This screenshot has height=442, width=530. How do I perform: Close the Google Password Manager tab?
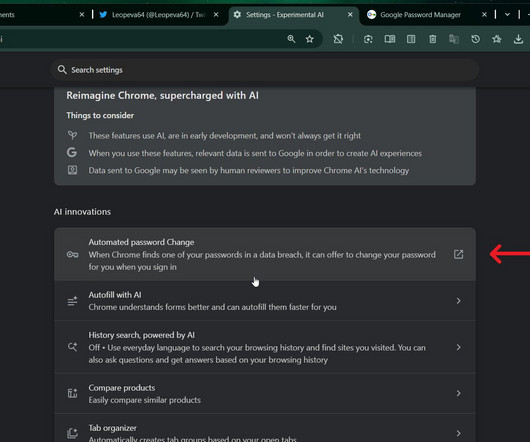pyautogui.click(x=484, y=15)
